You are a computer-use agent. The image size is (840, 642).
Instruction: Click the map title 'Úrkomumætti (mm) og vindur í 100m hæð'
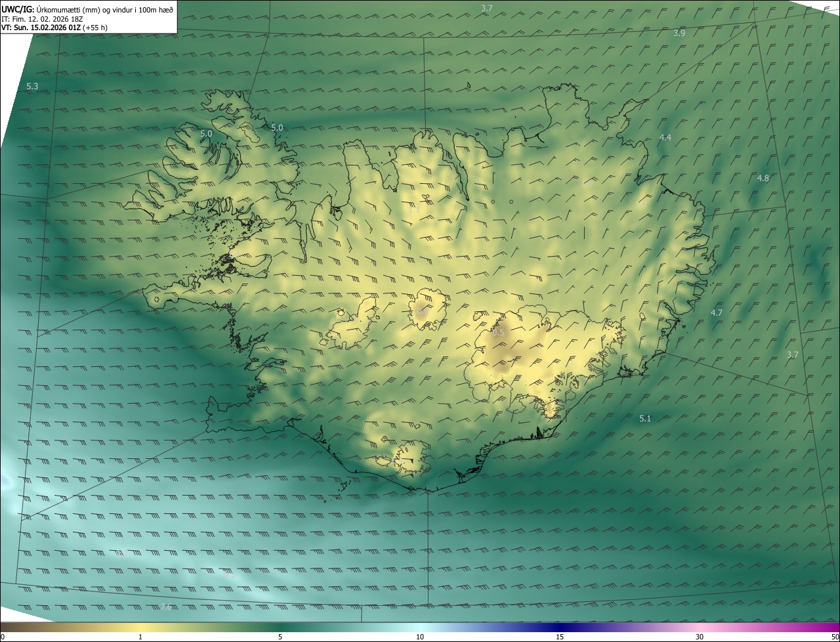pyautogui.click(x=105, y=9)
